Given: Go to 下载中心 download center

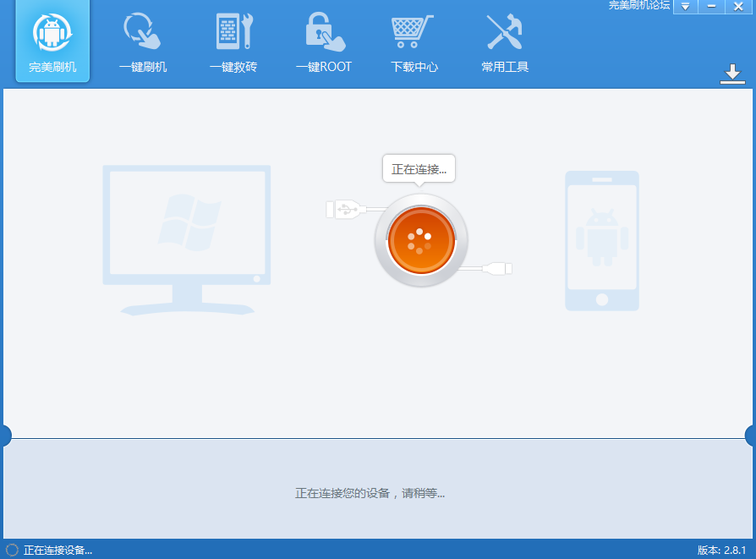Looking at the screenshot, I should point(414,42).
